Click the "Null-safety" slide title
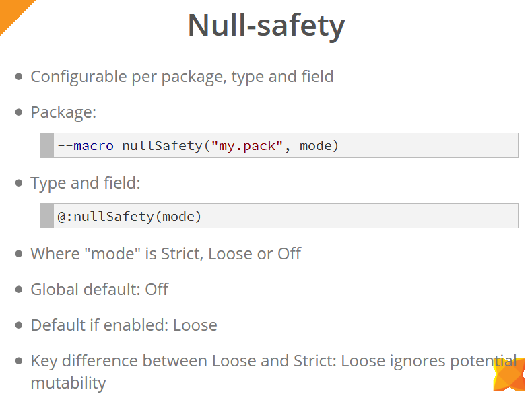Viewport: 532px width, 404px height. click(x=266, y=26)
